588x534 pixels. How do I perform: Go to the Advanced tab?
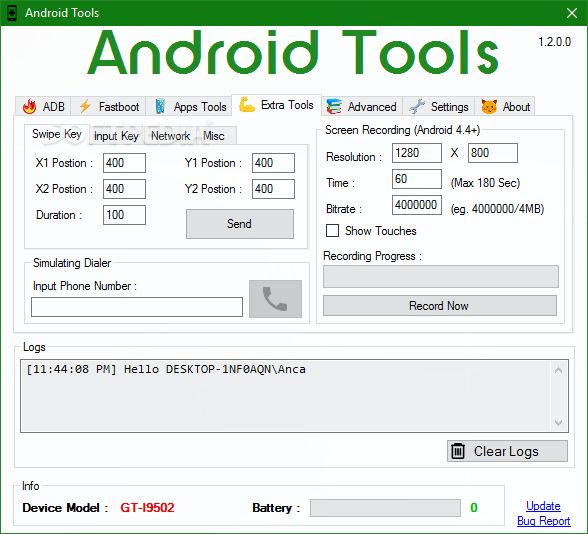[362, 106]
